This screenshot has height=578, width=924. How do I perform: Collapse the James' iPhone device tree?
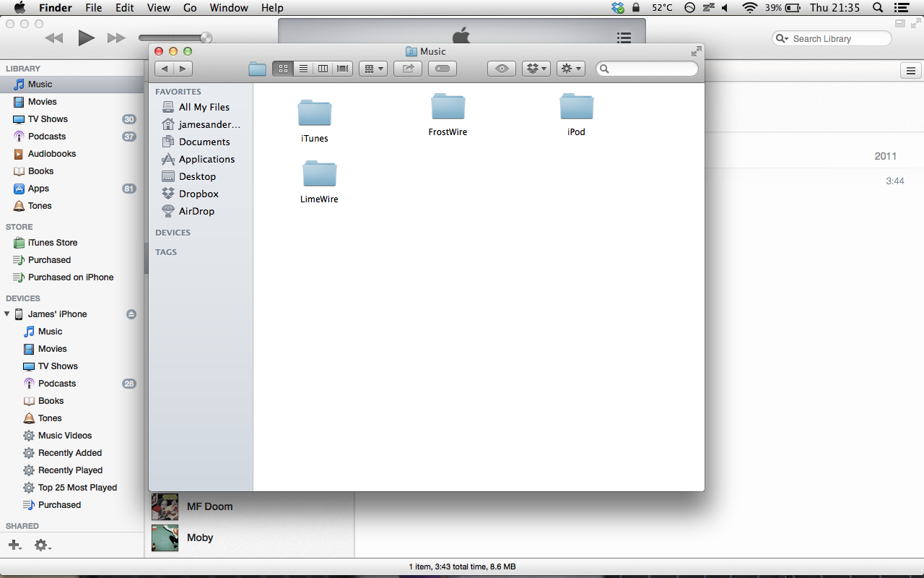click(x=7, y=314)
